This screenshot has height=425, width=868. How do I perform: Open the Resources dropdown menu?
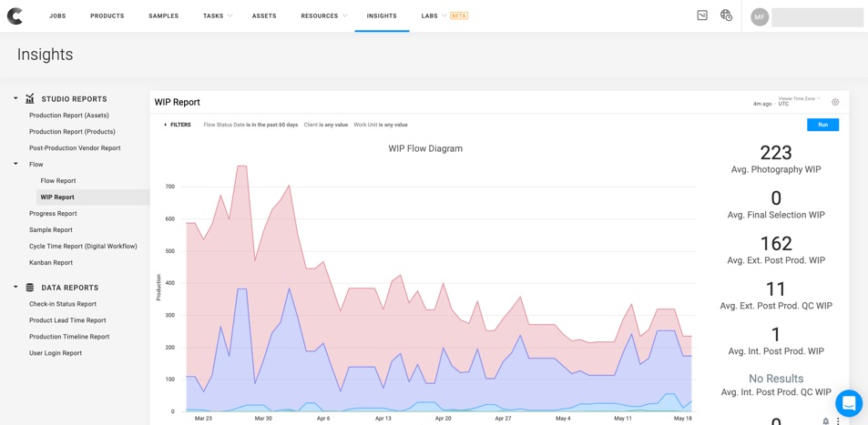click(x=323, y=15)
